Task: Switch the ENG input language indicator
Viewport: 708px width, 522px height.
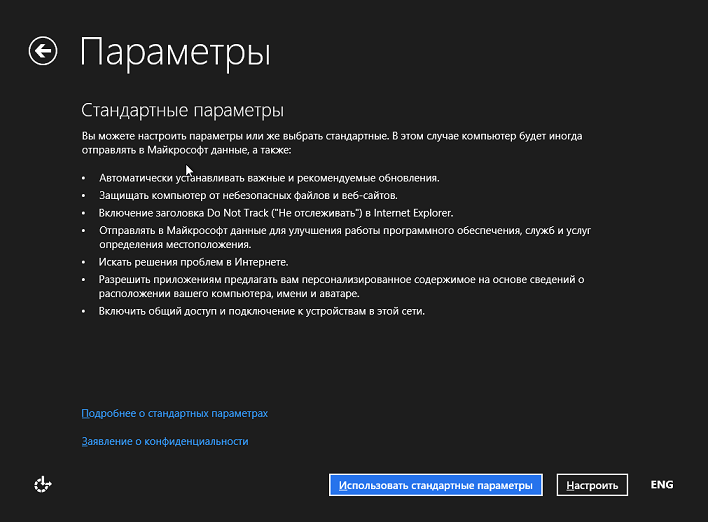Action: click(661, 485)
